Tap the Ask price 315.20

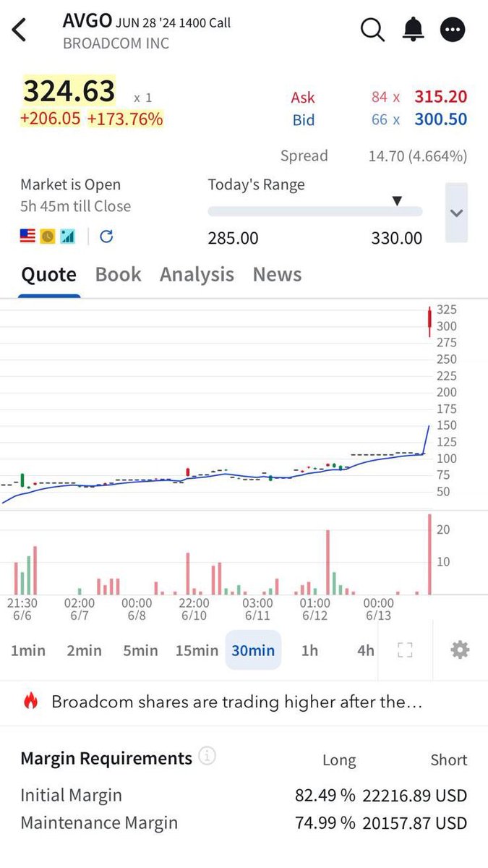(440, 97)
